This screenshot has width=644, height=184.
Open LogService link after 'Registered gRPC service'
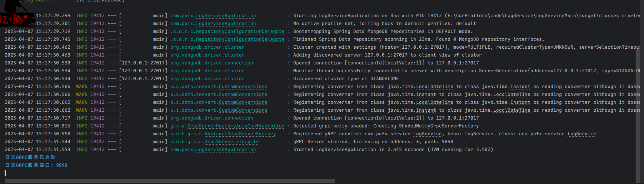(427, 134)
